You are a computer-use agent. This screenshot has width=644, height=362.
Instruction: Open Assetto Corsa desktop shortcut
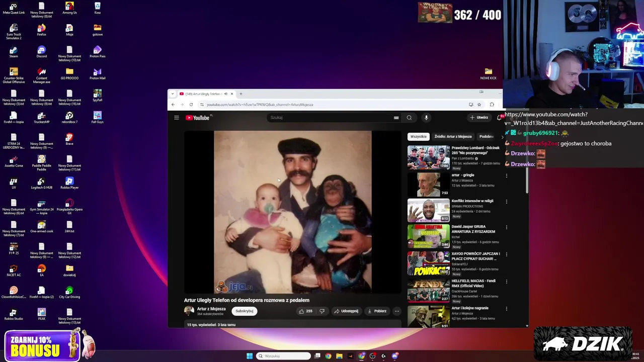coord(14,161)
